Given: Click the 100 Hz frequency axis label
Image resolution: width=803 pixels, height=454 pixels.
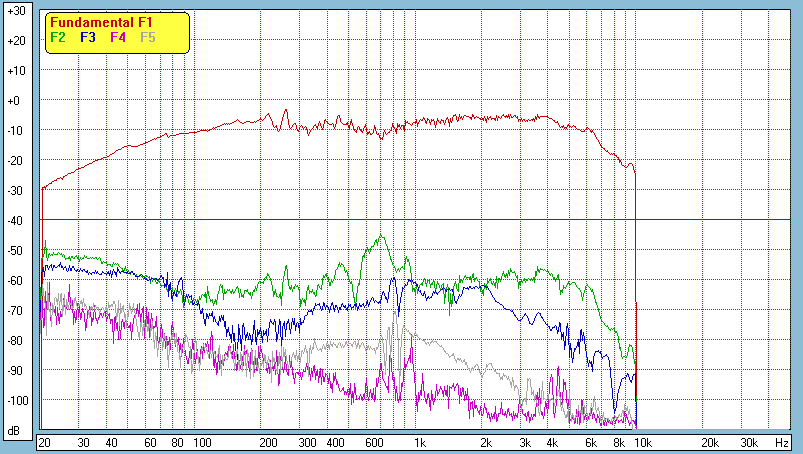Looking at the screenshot, I should point(202,442).
